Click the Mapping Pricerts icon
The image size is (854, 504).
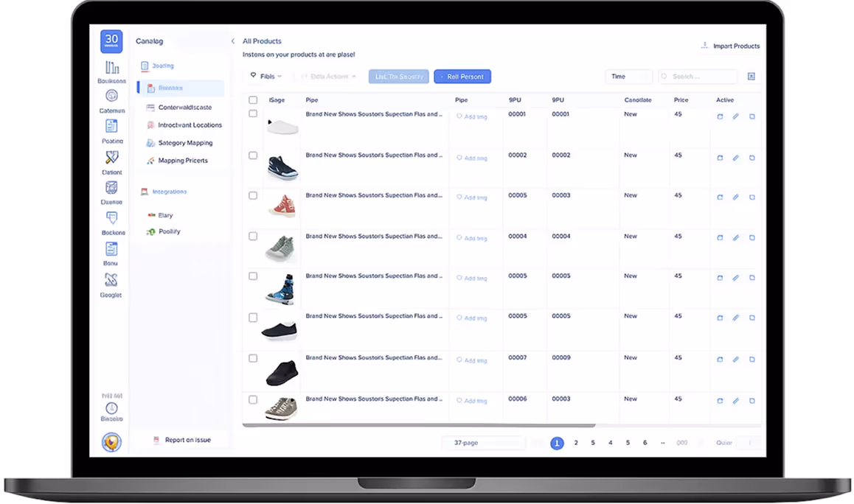pos(150,161)
